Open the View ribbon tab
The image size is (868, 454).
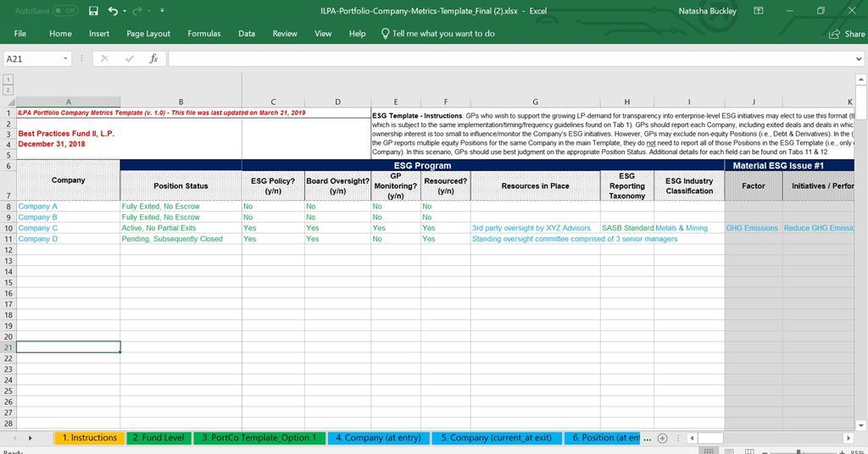(323, 33)
